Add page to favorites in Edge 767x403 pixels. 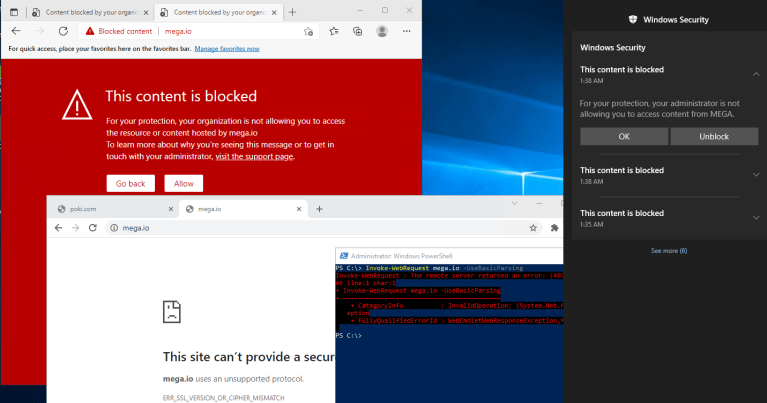[x=308, y=31]
